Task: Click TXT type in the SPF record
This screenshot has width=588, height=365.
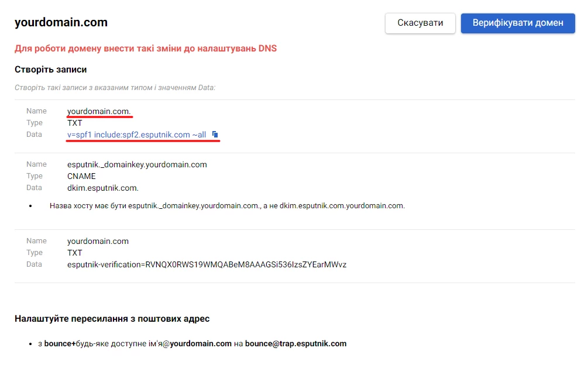Action: [x=75, y=123]
